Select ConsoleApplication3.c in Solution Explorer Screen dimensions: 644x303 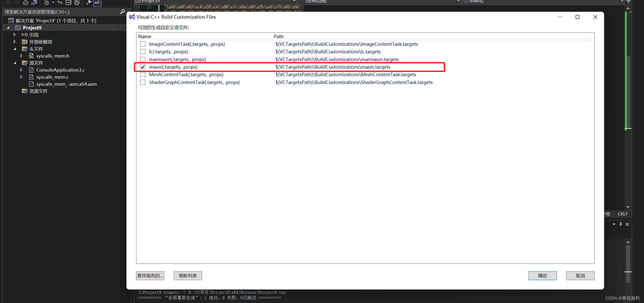60,70
